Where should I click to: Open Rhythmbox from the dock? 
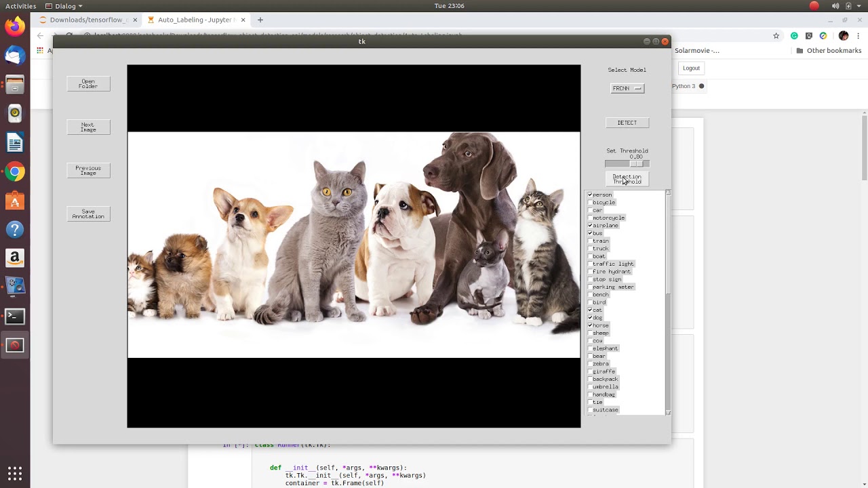tap(15, 114)
